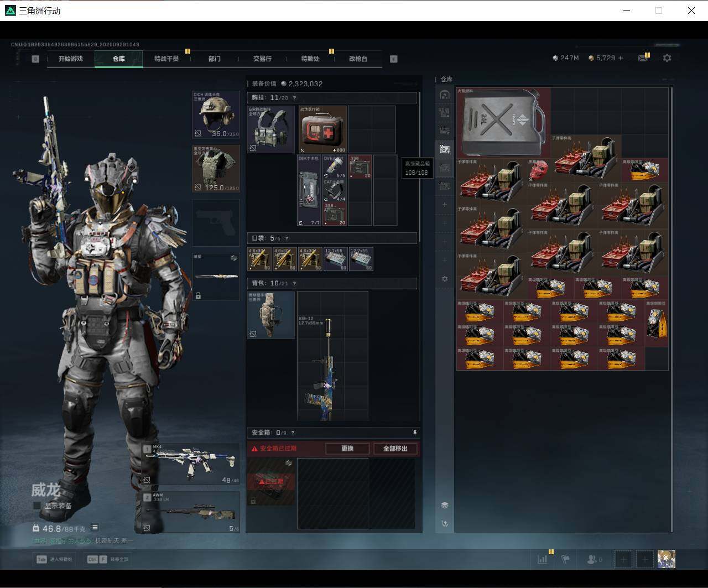Open the statistics chart icon
The width and height of the screenshot is (708, 588).
point(543,559)
